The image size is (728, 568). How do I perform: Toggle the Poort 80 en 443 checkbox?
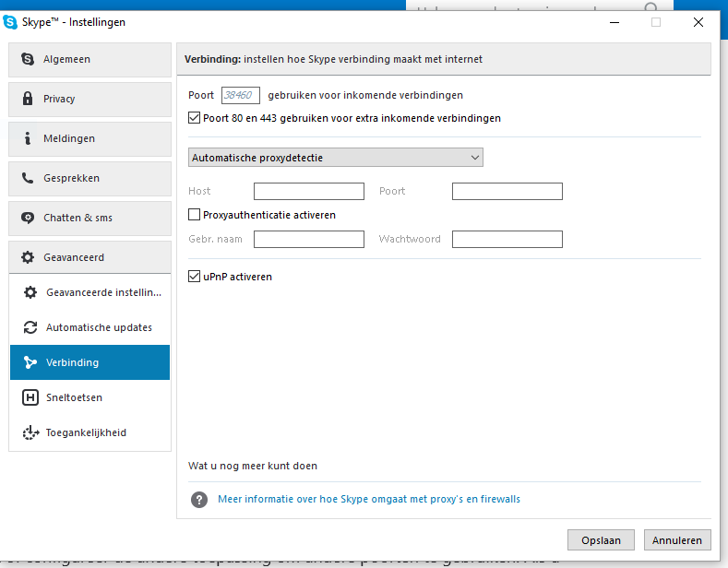(x=194, y=117)
